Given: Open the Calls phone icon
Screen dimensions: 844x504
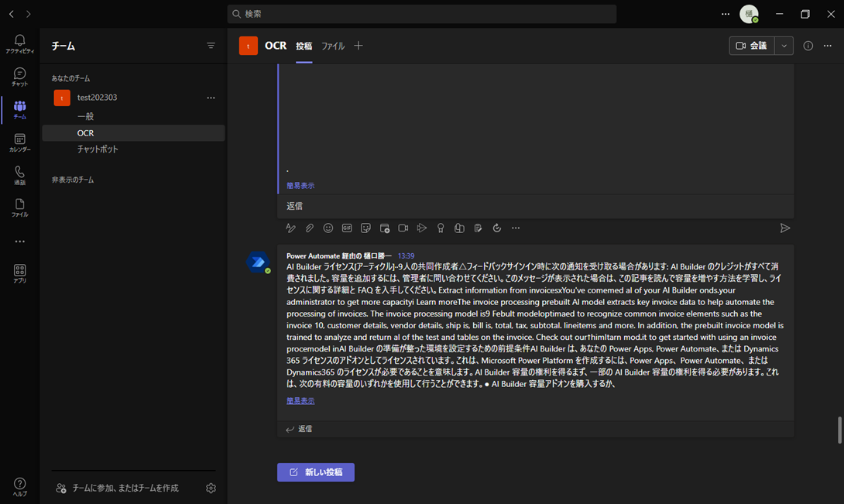Looking at the screenshot, I should [x=20, y=175].
